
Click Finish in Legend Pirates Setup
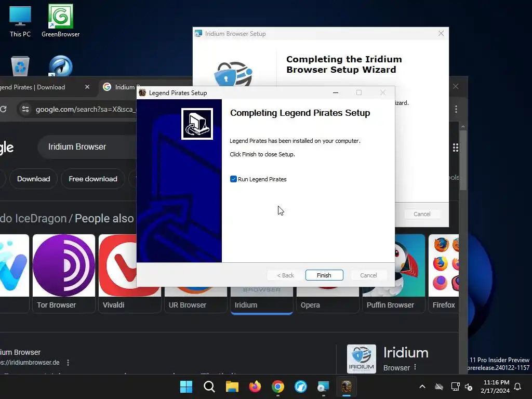tap(324, 275)
